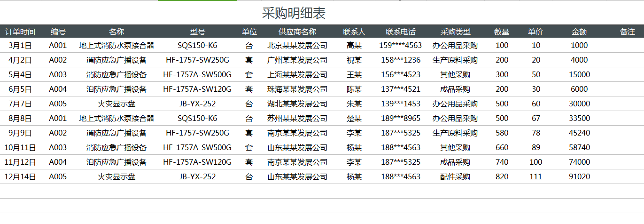Select amount cell 45240
This screenshot has height=224, width=644.
[x=579, y=133]
